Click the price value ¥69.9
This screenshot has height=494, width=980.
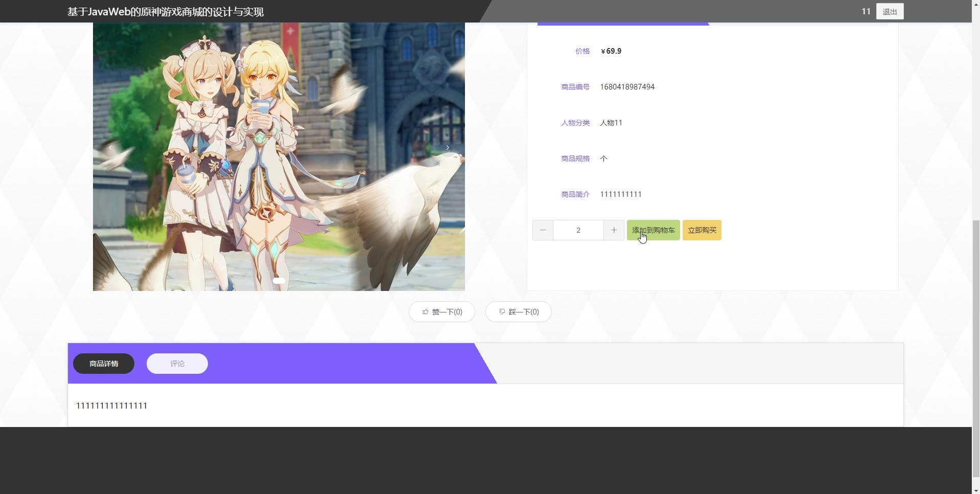[611, 51]
